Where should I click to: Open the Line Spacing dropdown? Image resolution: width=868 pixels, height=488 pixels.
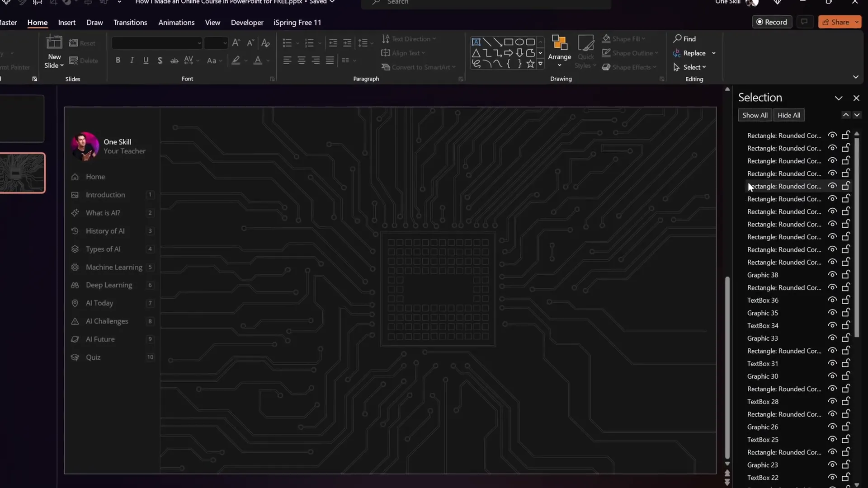[371, 42]
